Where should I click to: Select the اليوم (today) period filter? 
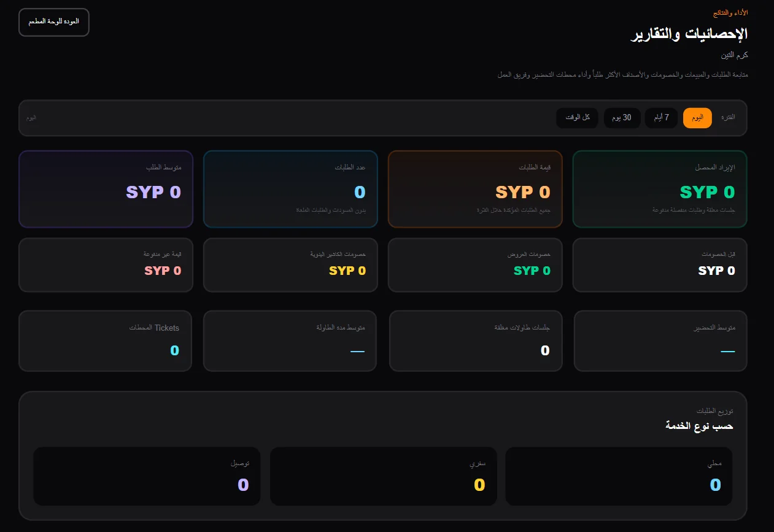pyautogui.click(x=697, y=118)
